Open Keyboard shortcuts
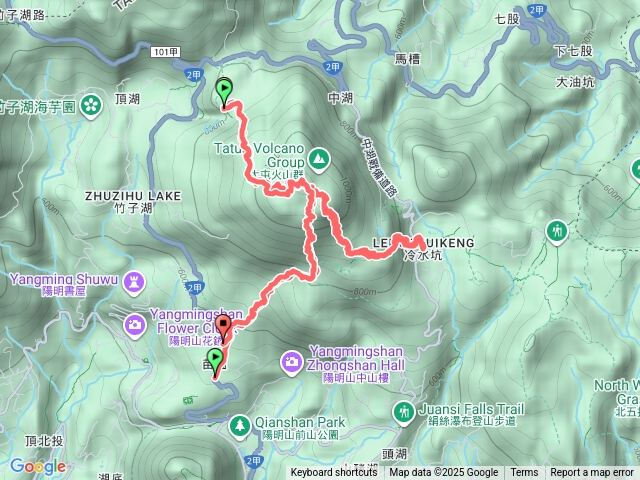 (x=334, y=473)
